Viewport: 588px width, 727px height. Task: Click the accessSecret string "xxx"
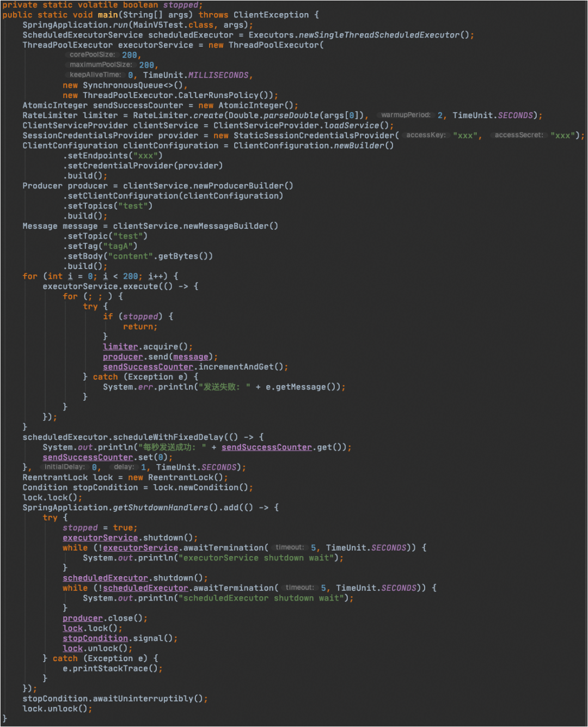(563, 136)
